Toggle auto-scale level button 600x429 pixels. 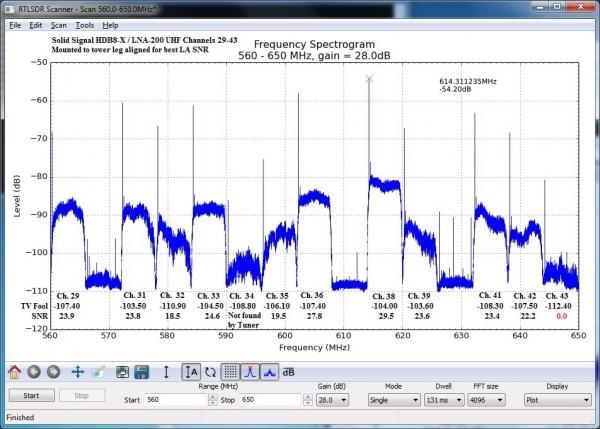[x=190, y=372]
